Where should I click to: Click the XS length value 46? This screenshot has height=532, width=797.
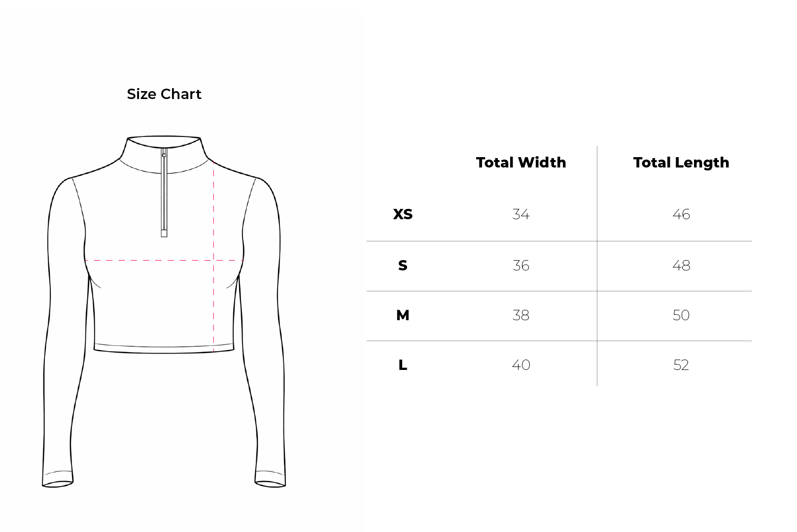[x=681, y=214]
